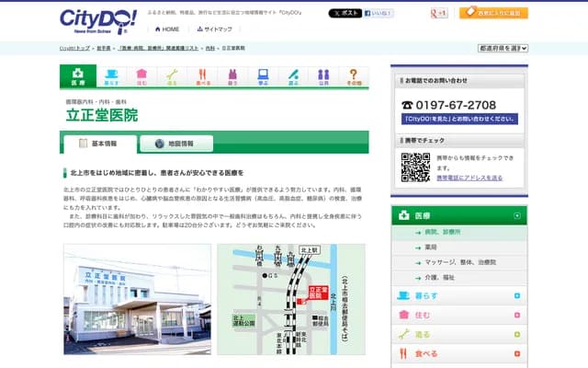Click the access map image
The height and width of the screenshot is (368, 588).
coord(291,299)
